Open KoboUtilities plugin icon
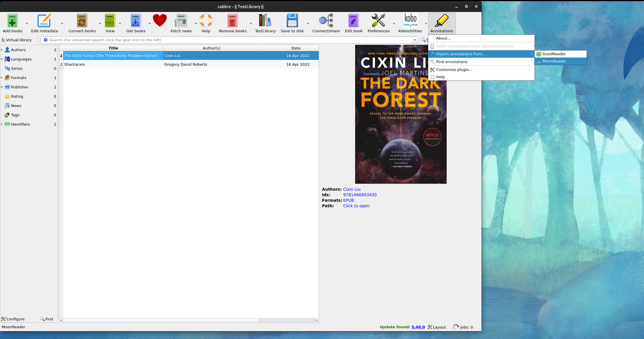Viewport: 644px width, 339px height. pos(410,21)
